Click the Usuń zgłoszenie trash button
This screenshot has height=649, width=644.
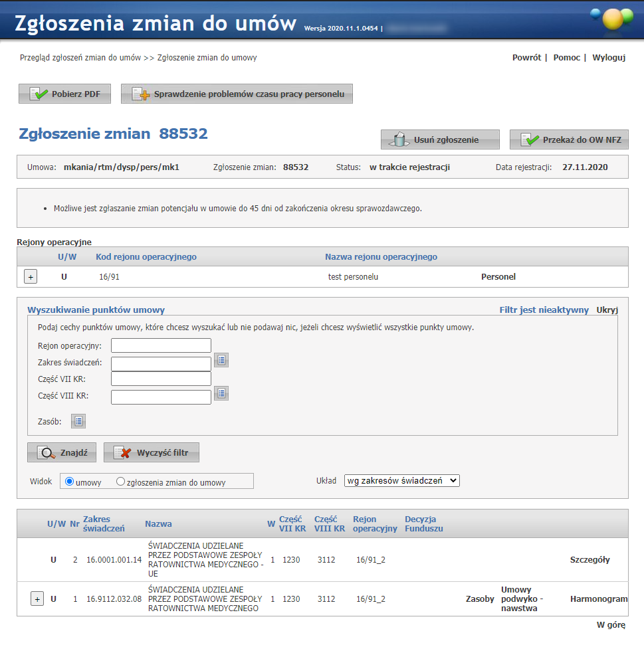(x=439, y=140)
